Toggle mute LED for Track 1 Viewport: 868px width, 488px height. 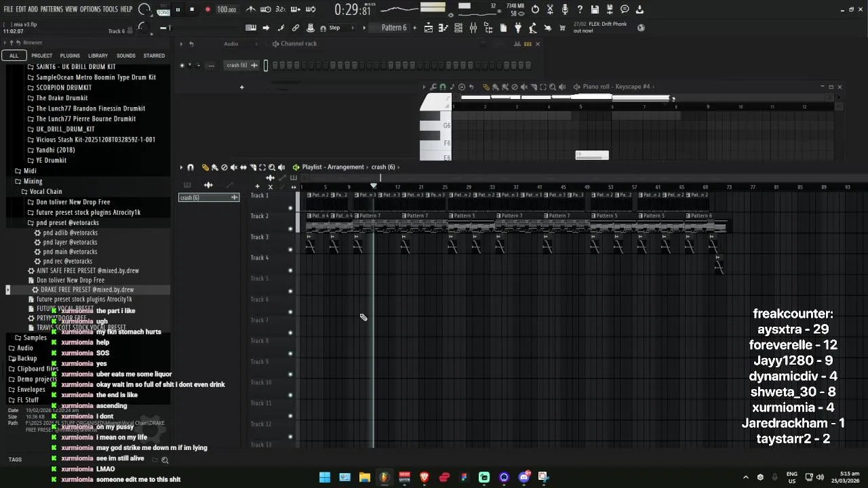pyautogui.click(x=290, y=208)
